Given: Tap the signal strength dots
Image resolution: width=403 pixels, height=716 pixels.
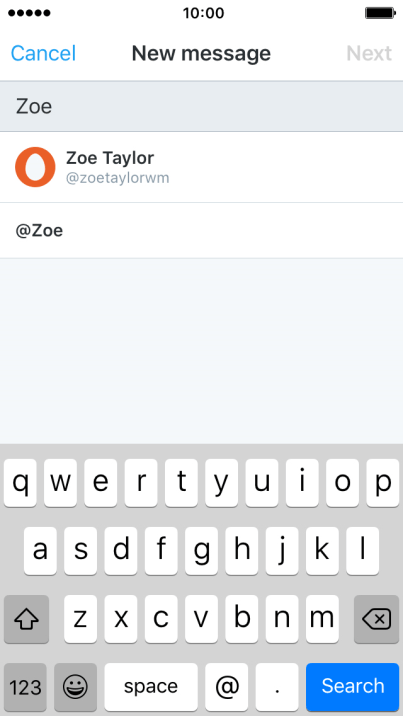Looking at the screenshot, I should pos(29,13).
